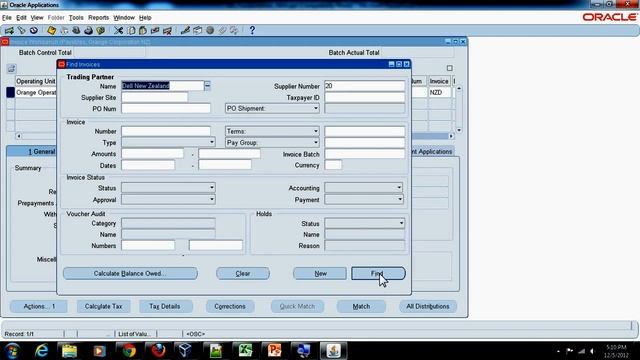Viewport: 640px width, 360px height.
Task: Open the Help menu
Action: (x=145, y=18)
